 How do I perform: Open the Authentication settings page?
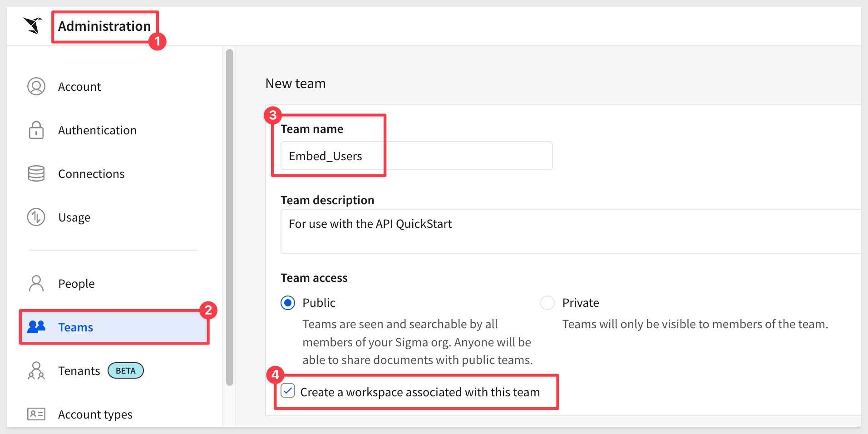97,130
